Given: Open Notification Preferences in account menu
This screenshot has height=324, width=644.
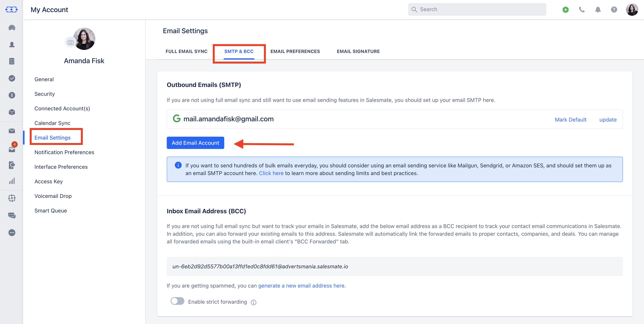Looking at the screenshot, I should [64, 152].
